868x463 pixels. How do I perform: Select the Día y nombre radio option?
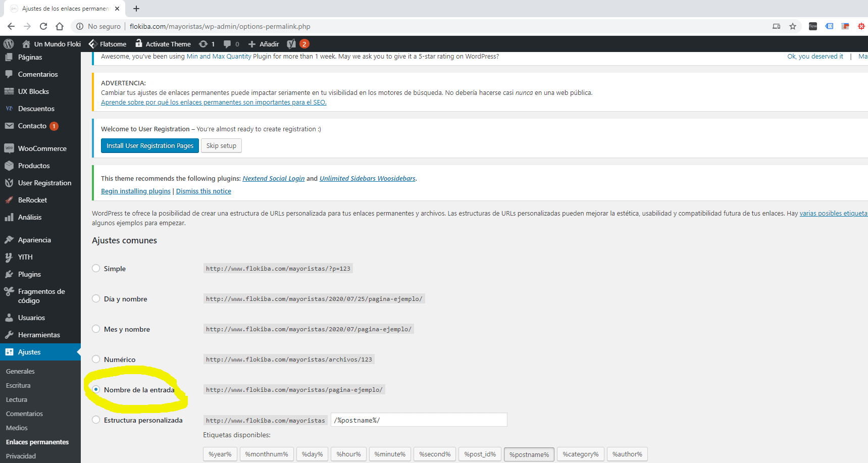(x=96, y=298)
